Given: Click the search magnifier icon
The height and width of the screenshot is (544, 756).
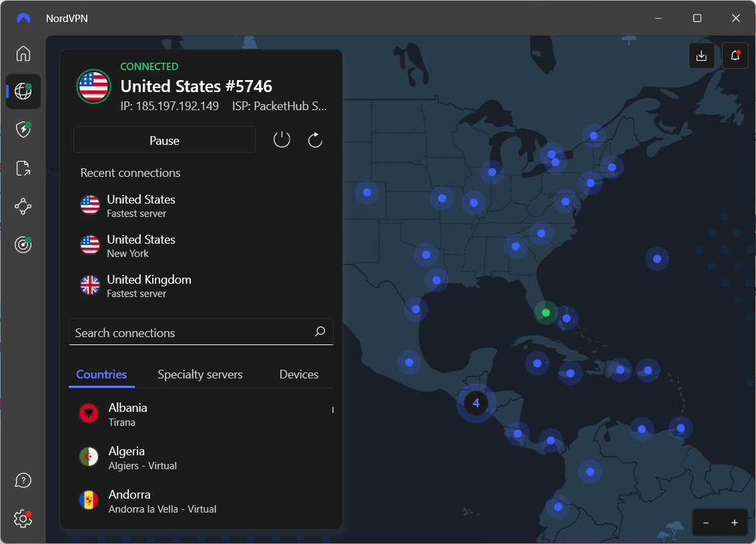Looking at the screenshot, I should coord(320,331).
